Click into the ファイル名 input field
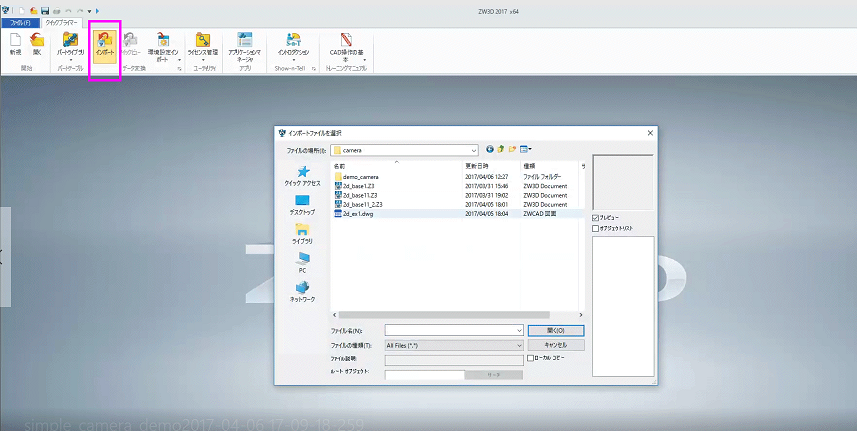Image resolution: width=857 pixels, height=431 pixels. [450, 330]
